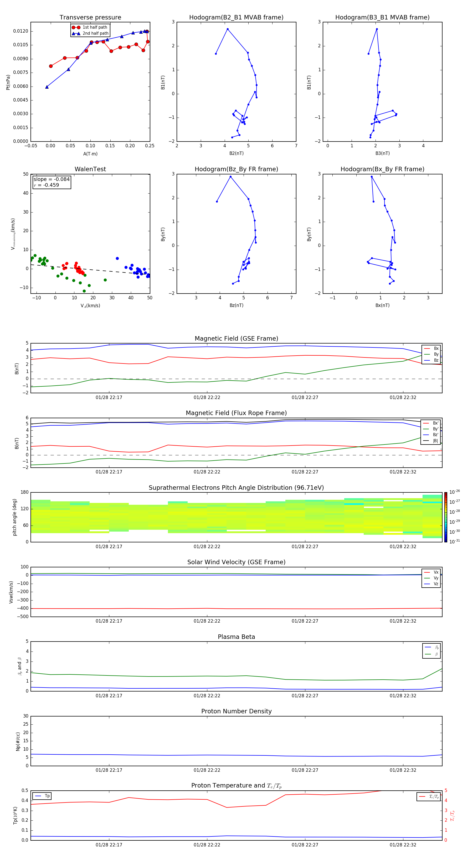Click the 'Magnetic Field (GSE Frame)' title

click(236, 339)
